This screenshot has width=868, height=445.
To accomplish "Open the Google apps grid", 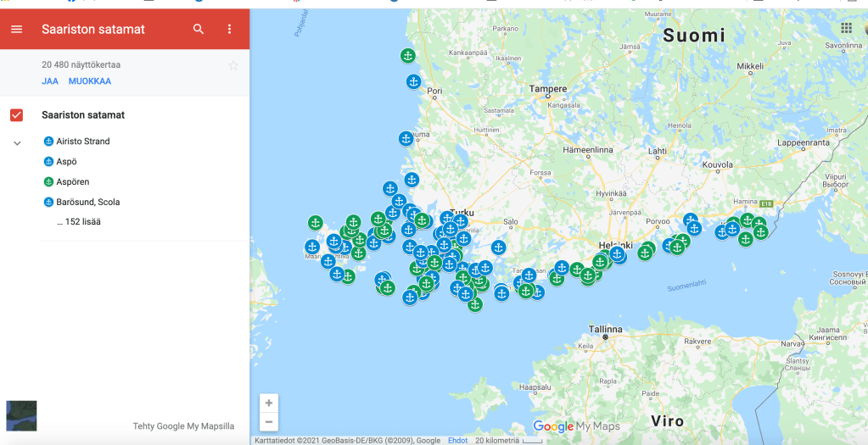I will 846,29.
